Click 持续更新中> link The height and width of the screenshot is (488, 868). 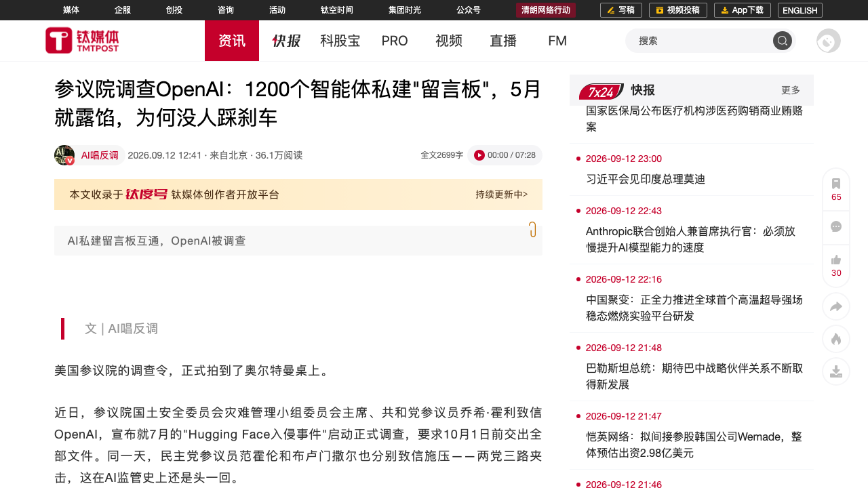pos(502,195)
